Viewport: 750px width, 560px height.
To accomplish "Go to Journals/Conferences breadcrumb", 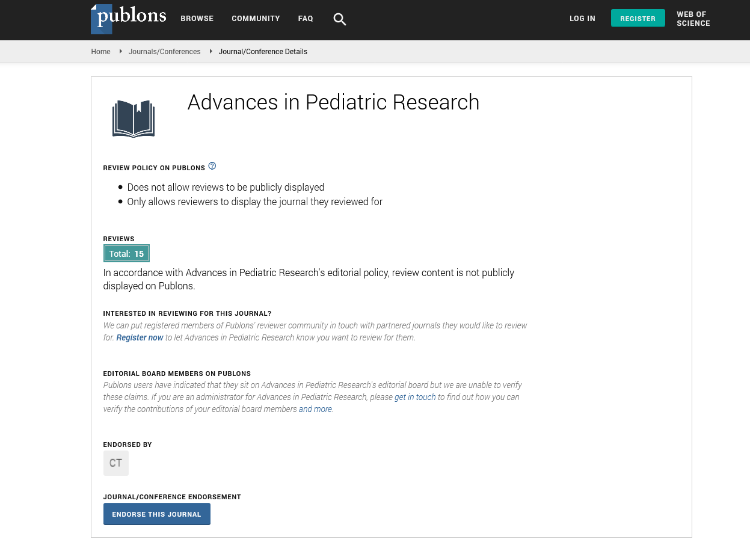I will (x=164, y=52).
